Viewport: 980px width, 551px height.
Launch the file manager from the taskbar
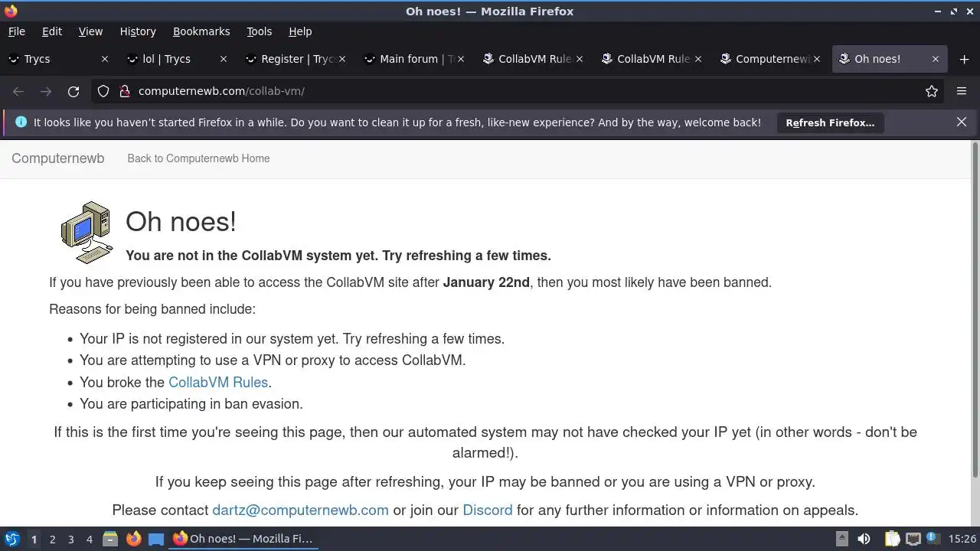(x=110, y=539)
